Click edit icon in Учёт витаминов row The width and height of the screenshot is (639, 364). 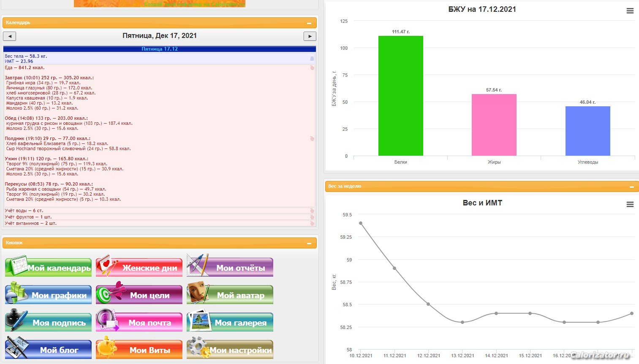[x=312, y=223]
